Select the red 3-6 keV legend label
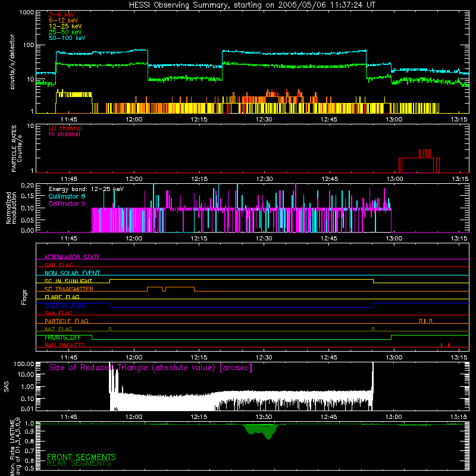This screenshot has height=476, width=476. [x=62, y=14]
